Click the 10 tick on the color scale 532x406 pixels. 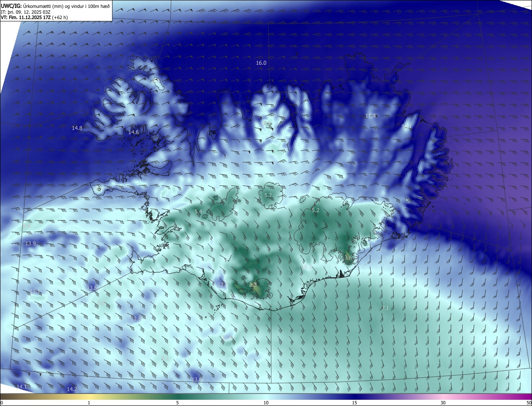[266, 403]
